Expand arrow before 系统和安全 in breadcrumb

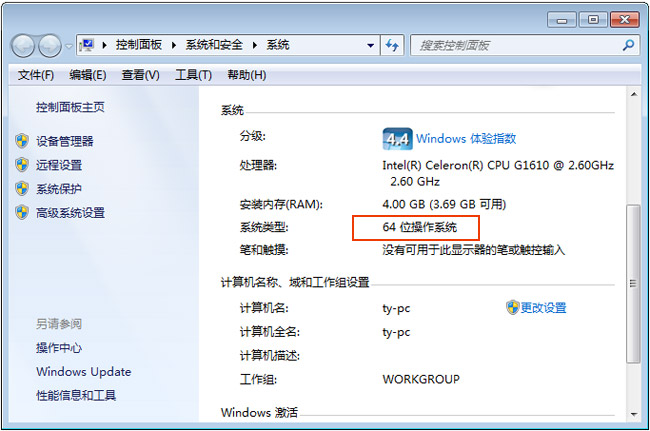pyautogui.click(x=174, y=45)
